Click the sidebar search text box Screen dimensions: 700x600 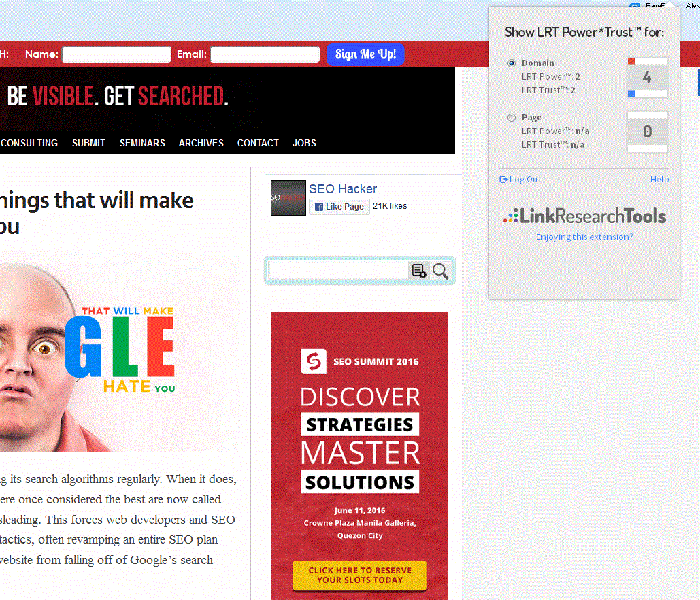pos(338,271)
